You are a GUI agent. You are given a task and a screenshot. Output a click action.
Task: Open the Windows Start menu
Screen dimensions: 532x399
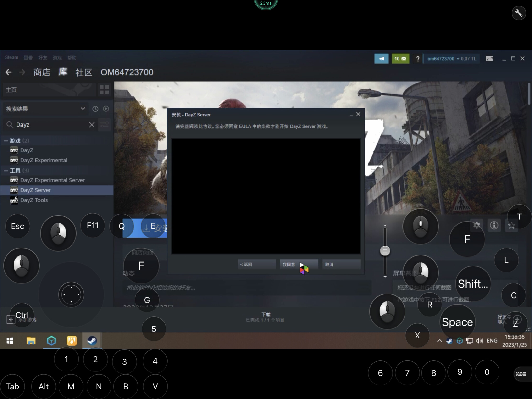[10, 341]
